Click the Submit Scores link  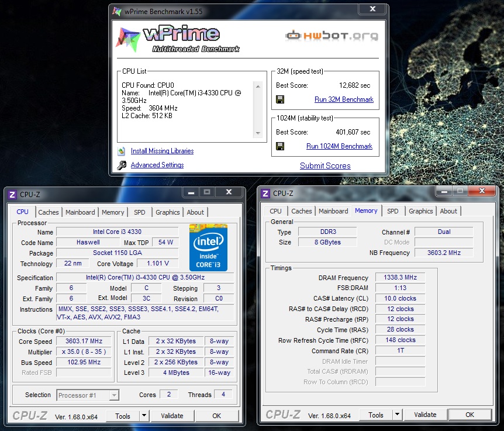[325, 165]
